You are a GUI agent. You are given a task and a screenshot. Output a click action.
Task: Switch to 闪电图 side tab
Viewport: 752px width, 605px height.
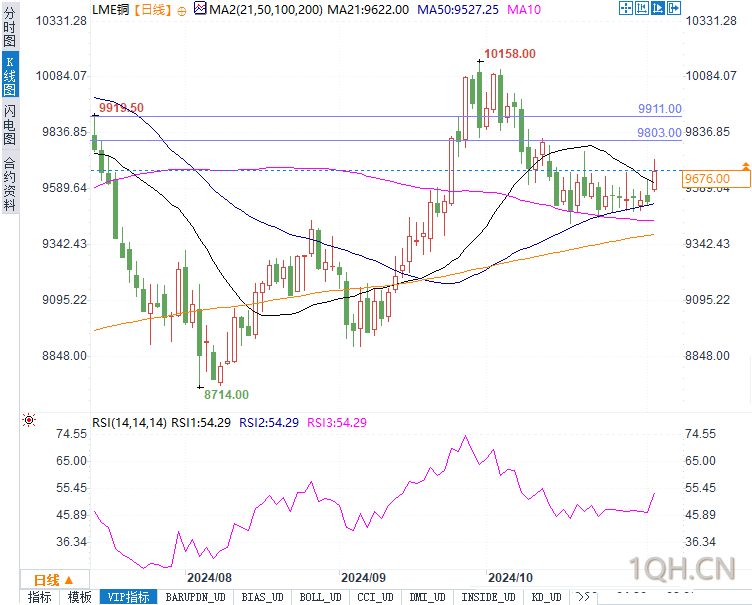[x=10, y=125]
